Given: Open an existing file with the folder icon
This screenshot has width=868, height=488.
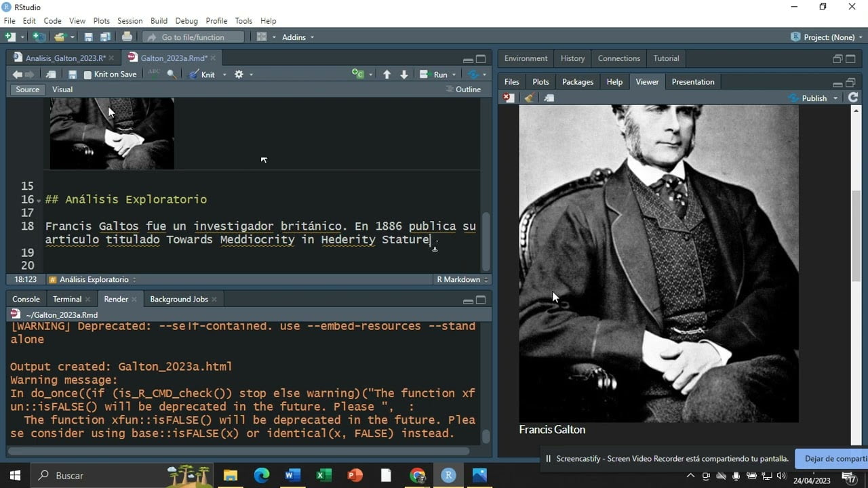Looking at the screenshot, I should coord(60,37).
